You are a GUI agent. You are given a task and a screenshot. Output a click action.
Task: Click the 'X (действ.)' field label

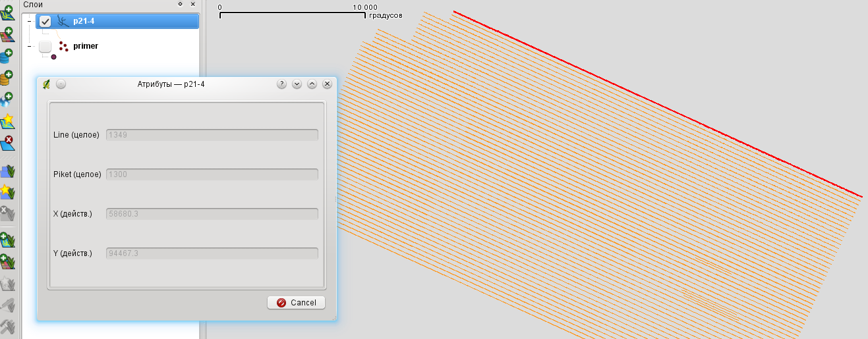(73, 214)
